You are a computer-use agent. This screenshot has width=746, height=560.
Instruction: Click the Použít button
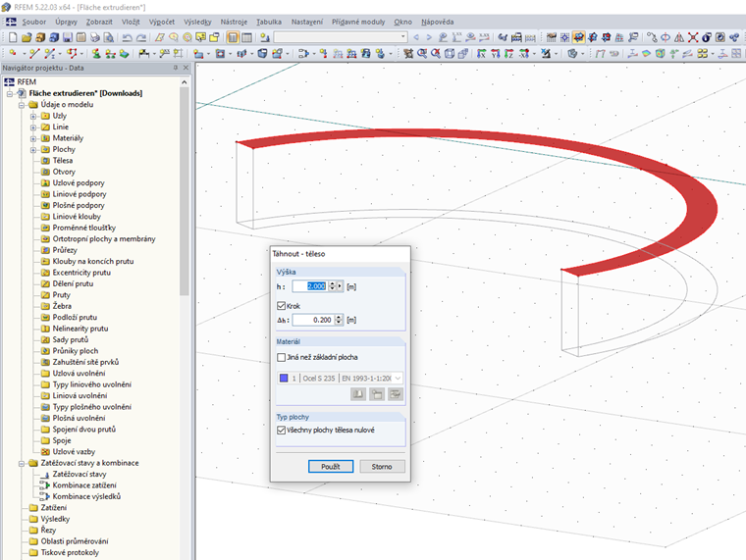click(331, 467)
